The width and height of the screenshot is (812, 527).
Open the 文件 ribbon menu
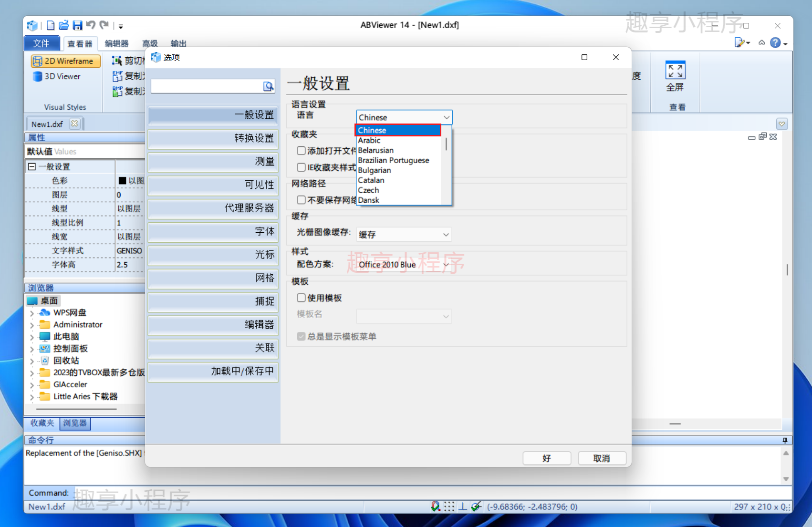point(42,43)
